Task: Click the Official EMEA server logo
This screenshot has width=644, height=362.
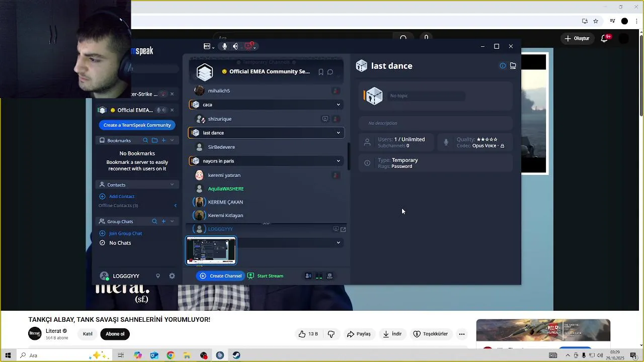Action: point(205,72)
